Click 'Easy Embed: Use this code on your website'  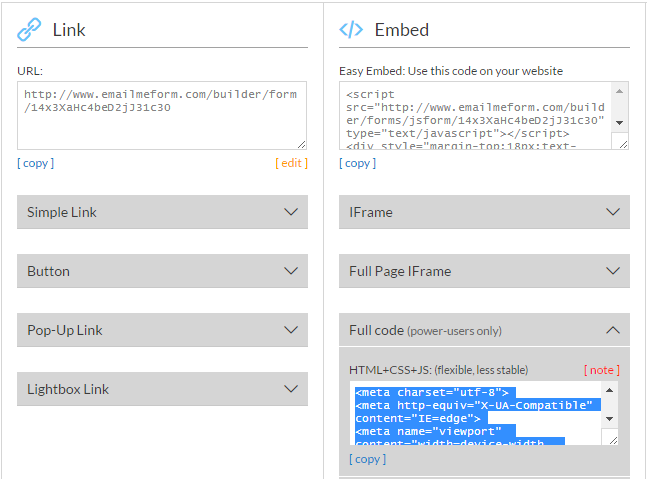point(451,71)
